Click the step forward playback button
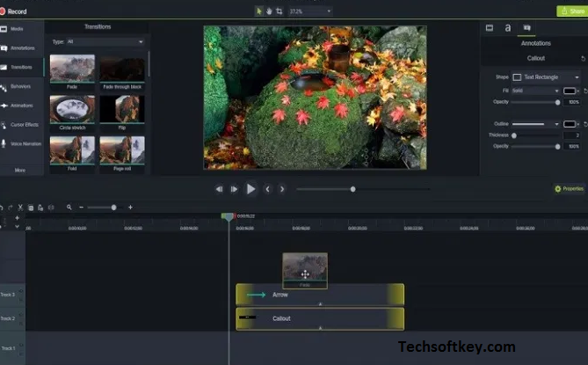The image size is (588, 365). (x=234, y=189)
